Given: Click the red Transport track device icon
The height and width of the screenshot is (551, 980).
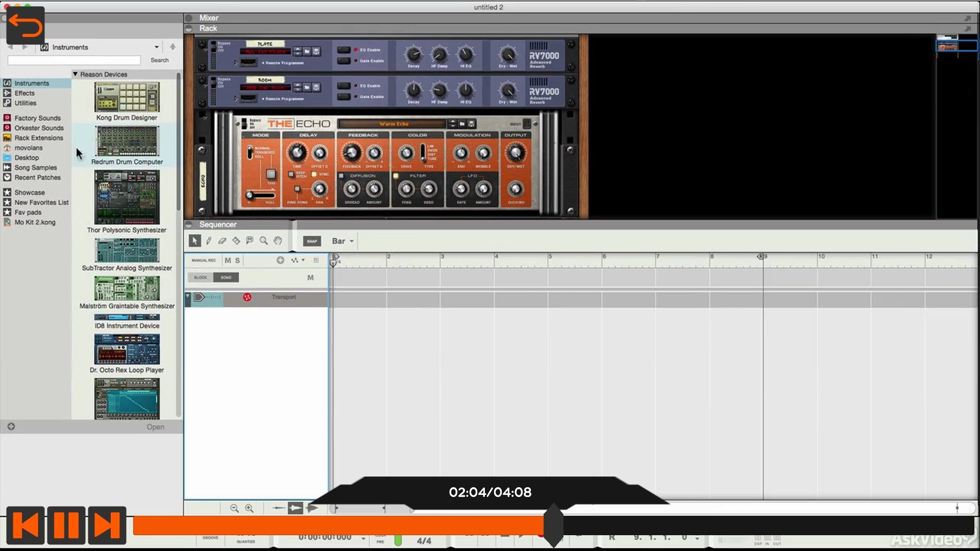Looking at the screenshot, I should pos(247,297).
